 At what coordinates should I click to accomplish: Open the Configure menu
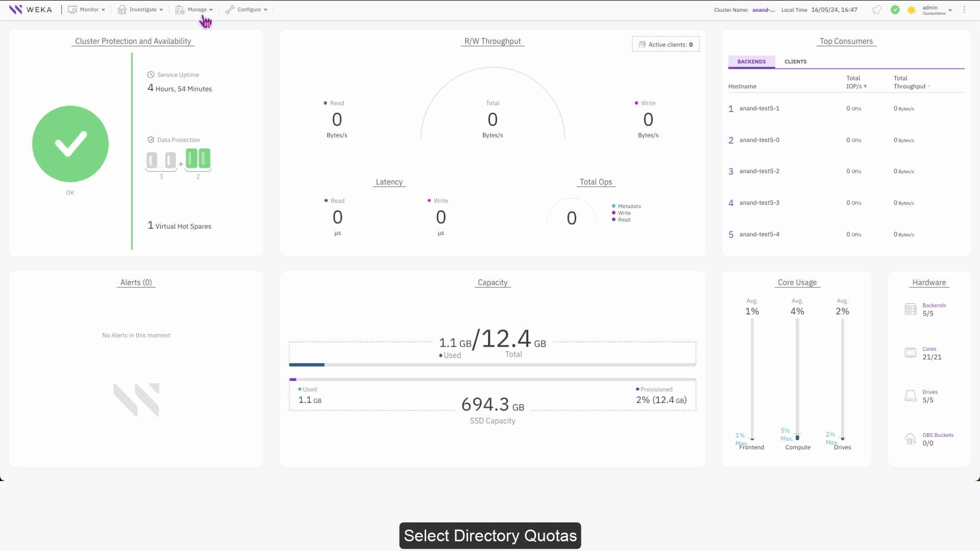coord(247,10)
